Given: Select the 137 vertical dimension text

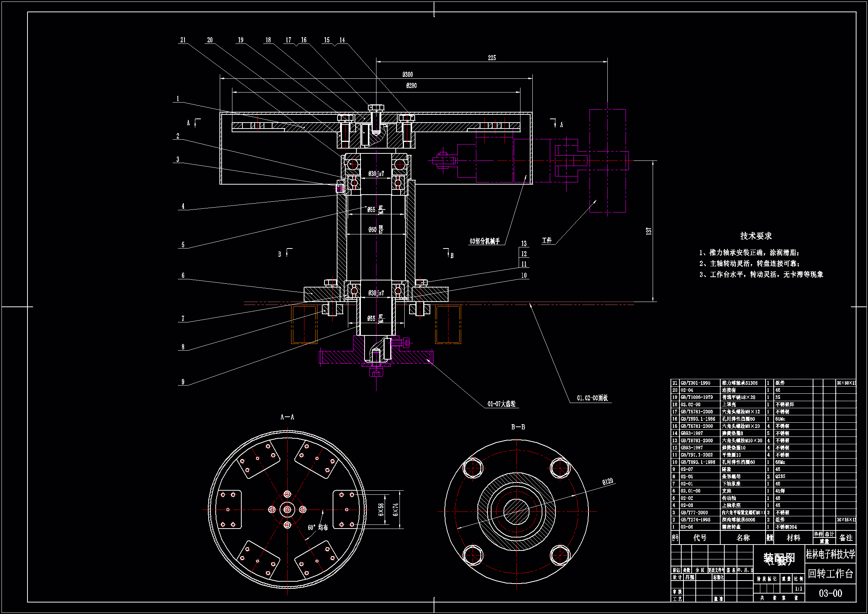Looking at the screenshot, I should point(649,231).
